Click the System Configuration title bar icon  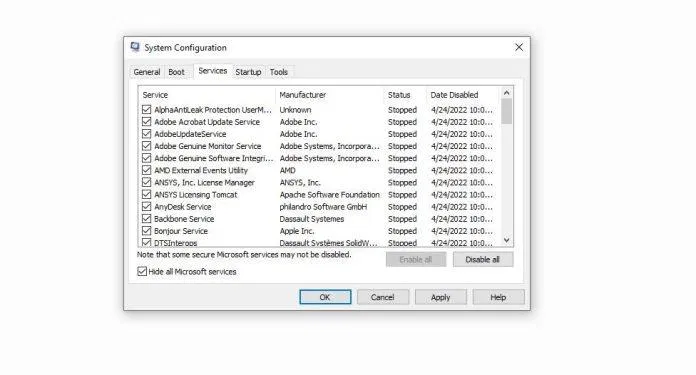click(135, 47)
